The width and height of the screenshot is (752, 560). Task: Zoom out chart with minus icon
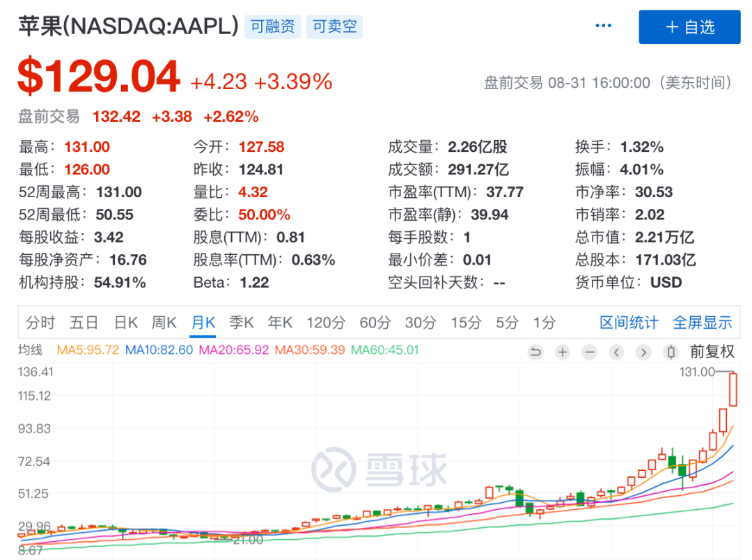pos(590,352)
